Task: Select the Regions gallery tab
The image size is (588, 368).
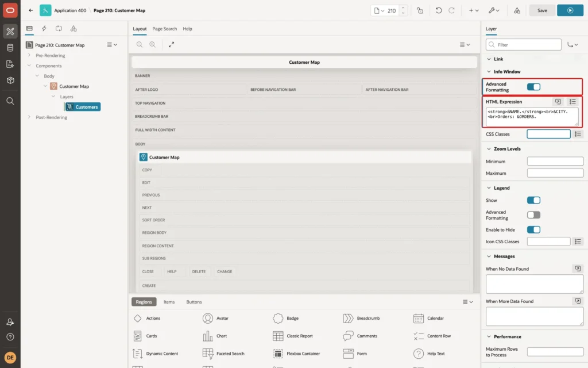Action: [x=144, y=302]
